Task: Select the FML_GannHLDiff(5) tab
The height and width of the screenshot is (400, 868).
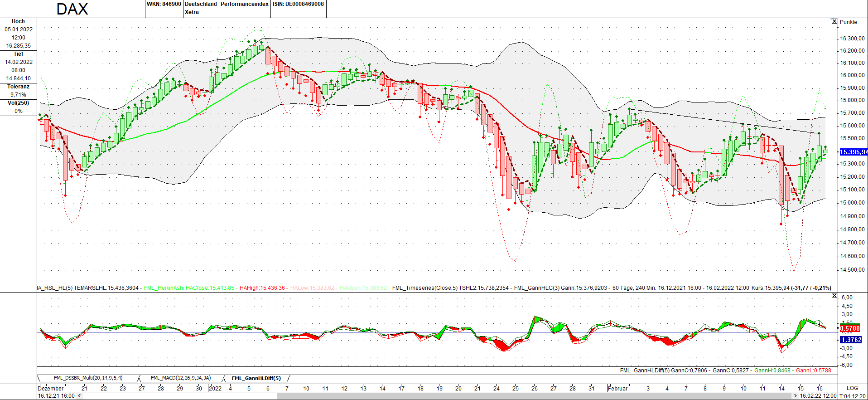Action: pyautogui.click(x=256, y=378)
